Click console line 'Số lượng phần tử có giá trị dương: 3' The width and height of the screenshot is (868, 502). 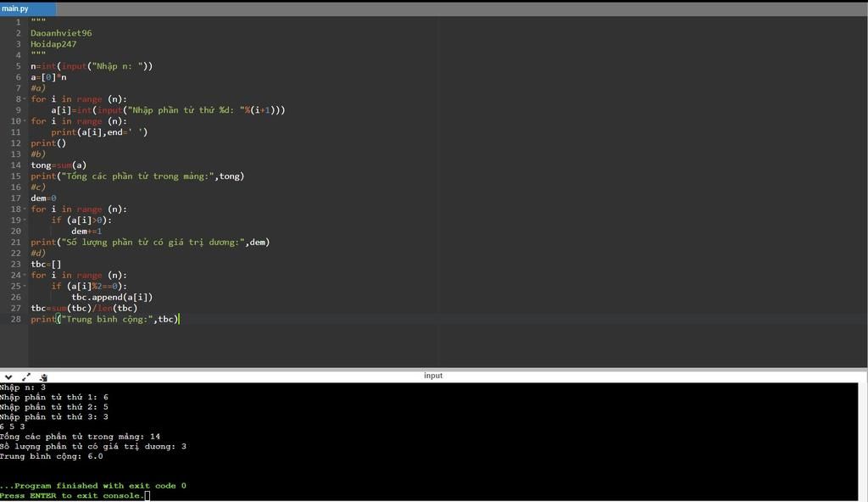pyautogui.click(x=93, y=447)
